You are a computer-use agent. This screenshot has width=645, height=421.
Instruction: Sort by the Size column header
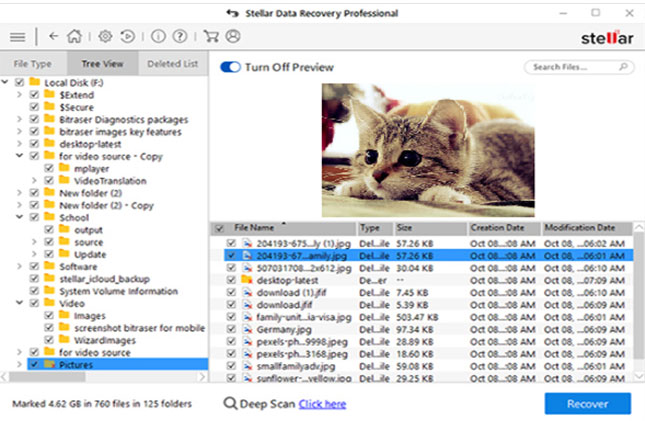pyautogui.click(x=430, y=228)
